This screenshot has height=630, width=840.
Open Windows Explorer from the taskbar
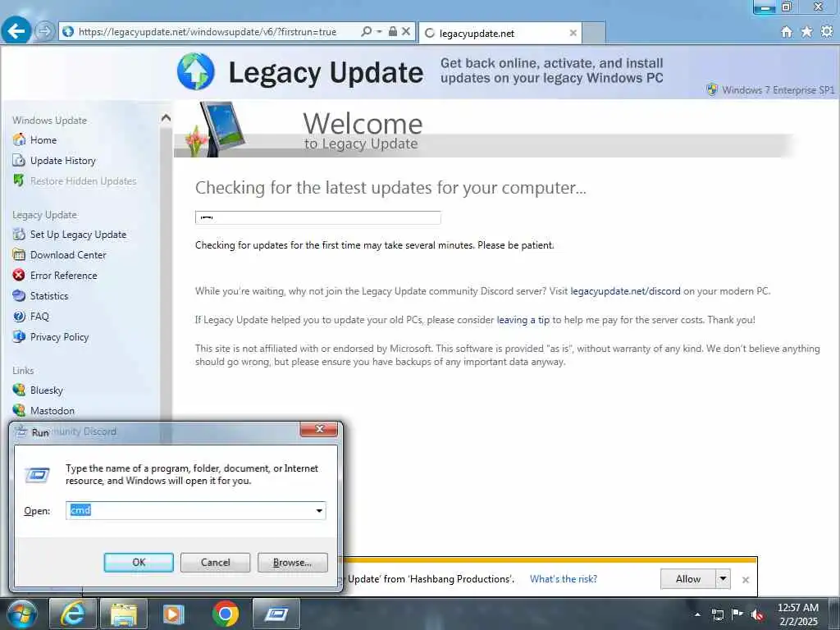click(124, 614)
